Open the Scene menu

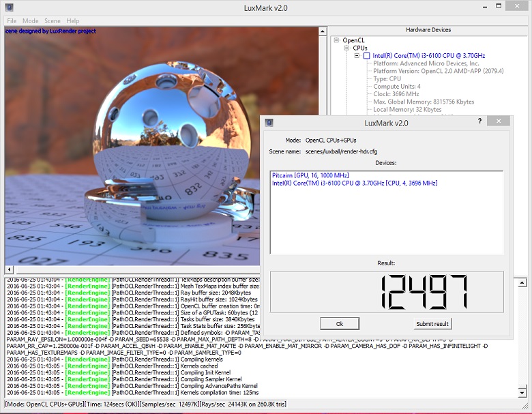[x=53, y=20]
